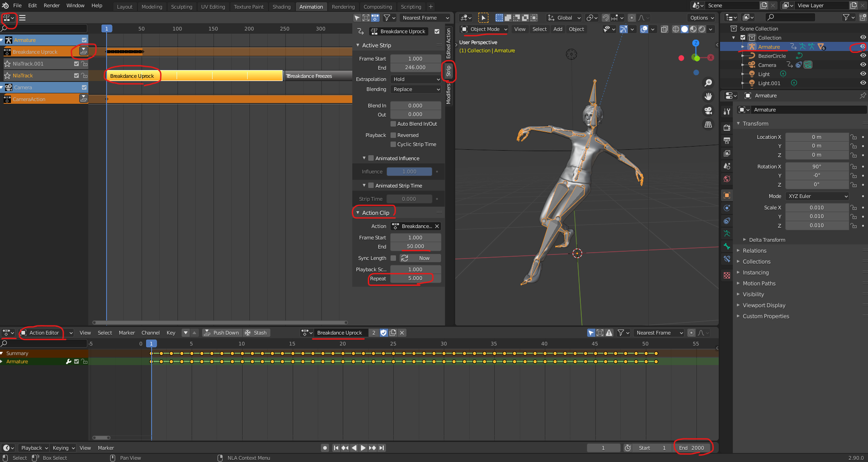
Task: Hide the Camera object in outliner
Action: pyautogui.click(x=863, y=65)
